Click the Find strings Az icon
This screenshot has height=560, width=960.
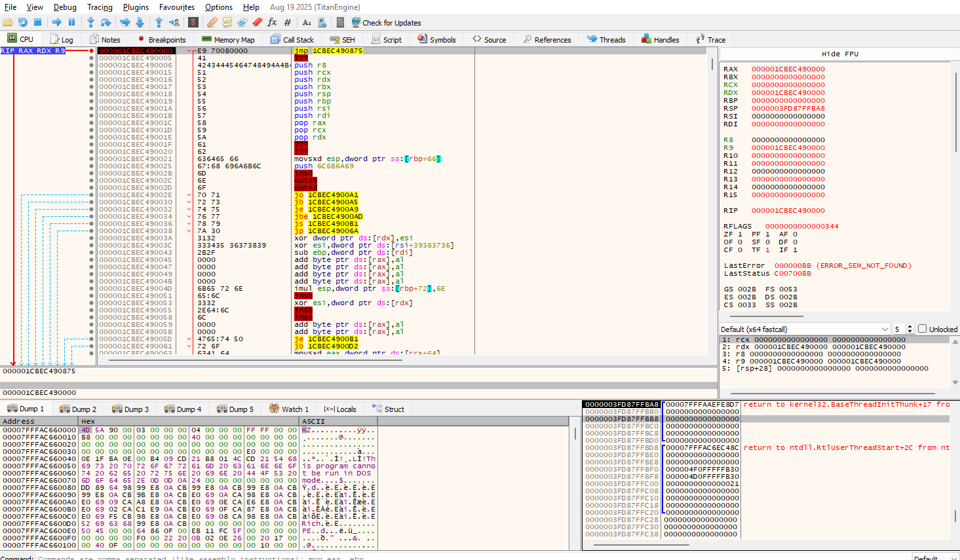coord(307,22)
